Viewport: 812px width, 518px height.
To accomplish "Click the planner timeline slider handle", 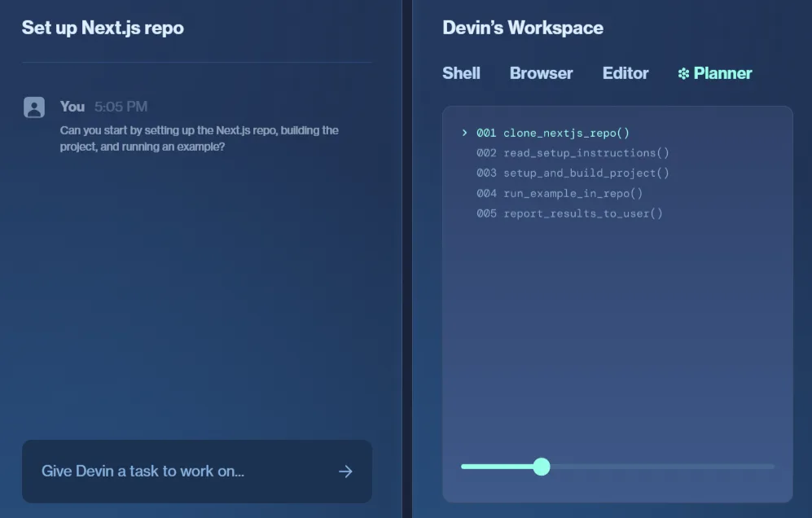I will (x=542, y=467).
